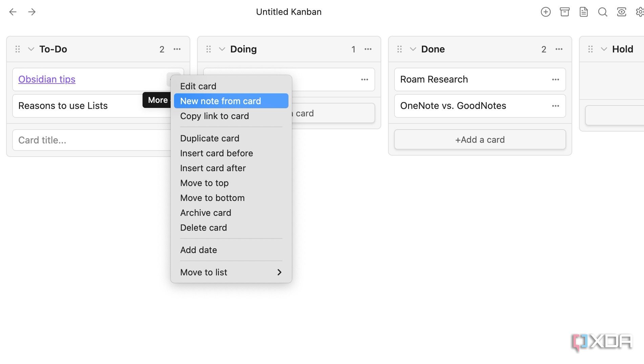Open the board search icon
The width and height of the screenshot is (644, 364).
click(602, 12)
